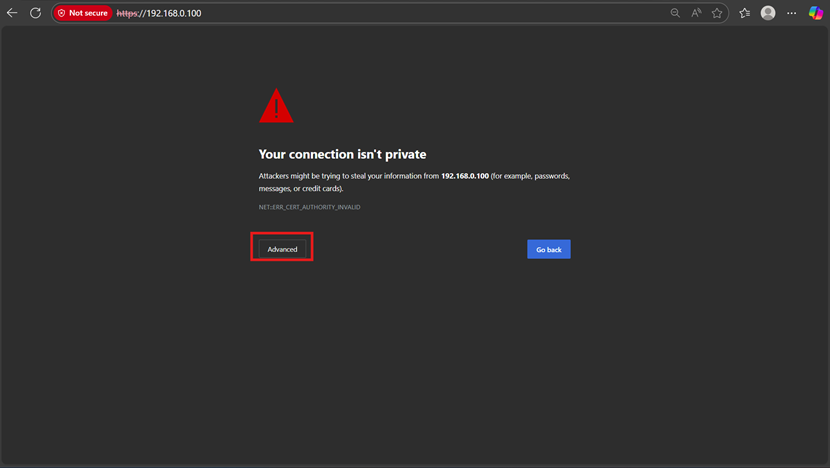Refresh the current page

coord(35,13)
